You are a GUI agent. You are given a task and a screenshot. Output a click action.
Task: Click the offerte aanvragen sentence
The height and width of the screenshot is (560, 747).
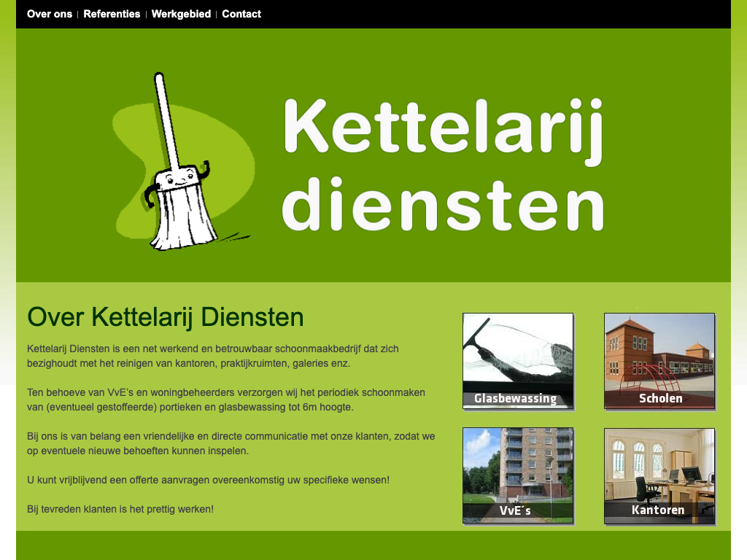208,480
